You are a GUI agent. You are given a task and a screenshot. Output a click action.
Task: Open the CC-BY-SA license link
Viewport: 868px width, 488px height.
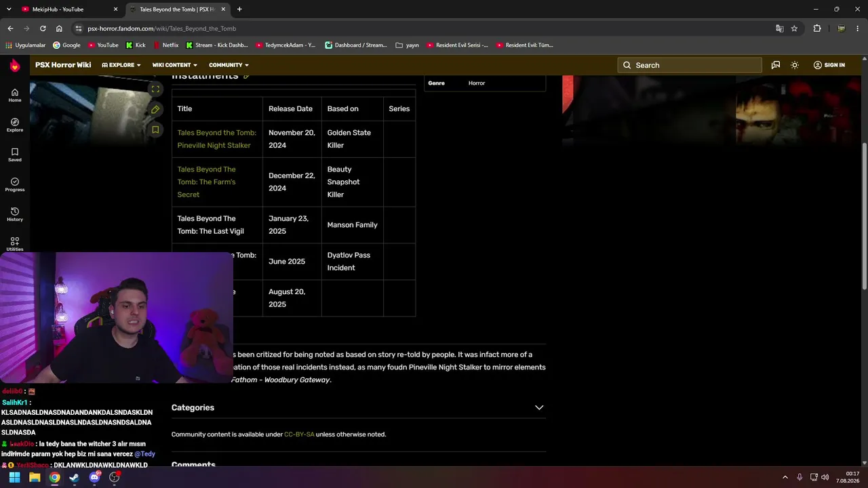[x=299, y=434]
